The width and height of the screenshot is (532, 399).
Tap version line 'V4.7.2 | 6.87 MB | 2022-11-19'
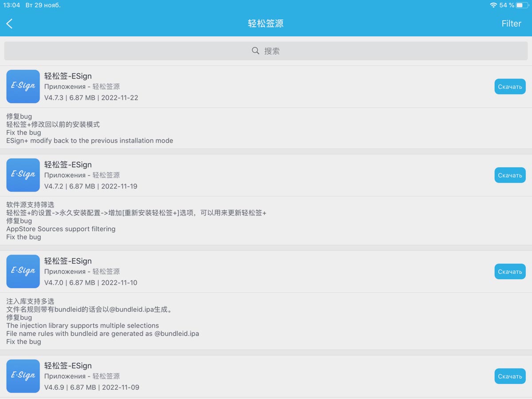click(x=91, y=186)
